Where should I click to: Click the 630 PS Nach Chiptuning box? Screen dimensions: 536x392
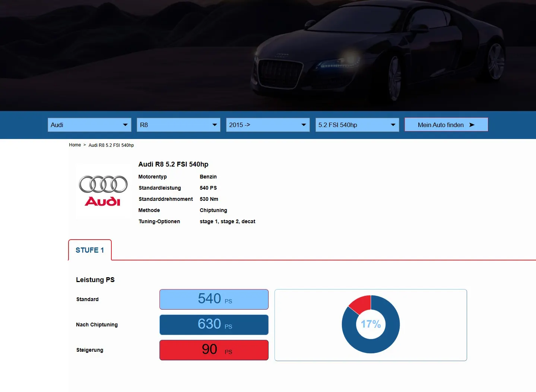(x=213, y=325)
